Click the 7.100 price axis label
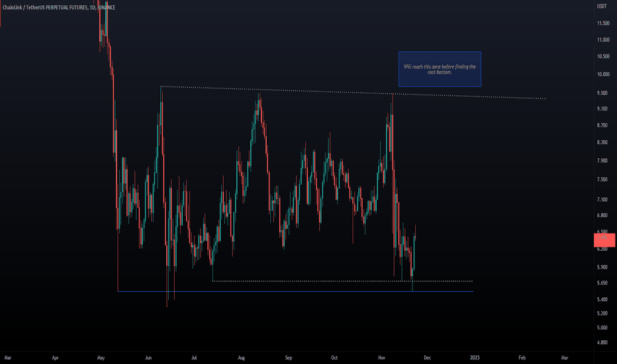617x364 pixels. (602, 199)
